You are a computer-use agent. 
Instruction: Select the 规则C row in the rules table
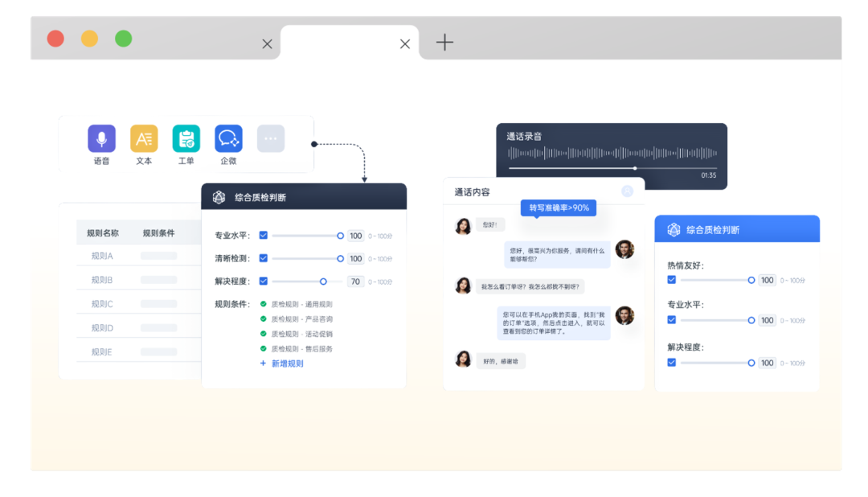coord(138,304)
